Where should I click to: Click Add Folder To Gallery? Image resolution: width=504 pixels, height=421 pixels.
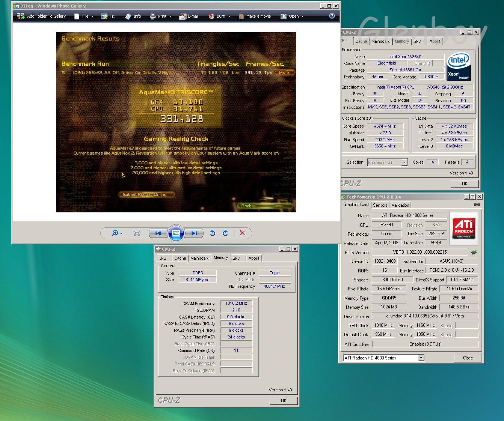coord(41,16)
